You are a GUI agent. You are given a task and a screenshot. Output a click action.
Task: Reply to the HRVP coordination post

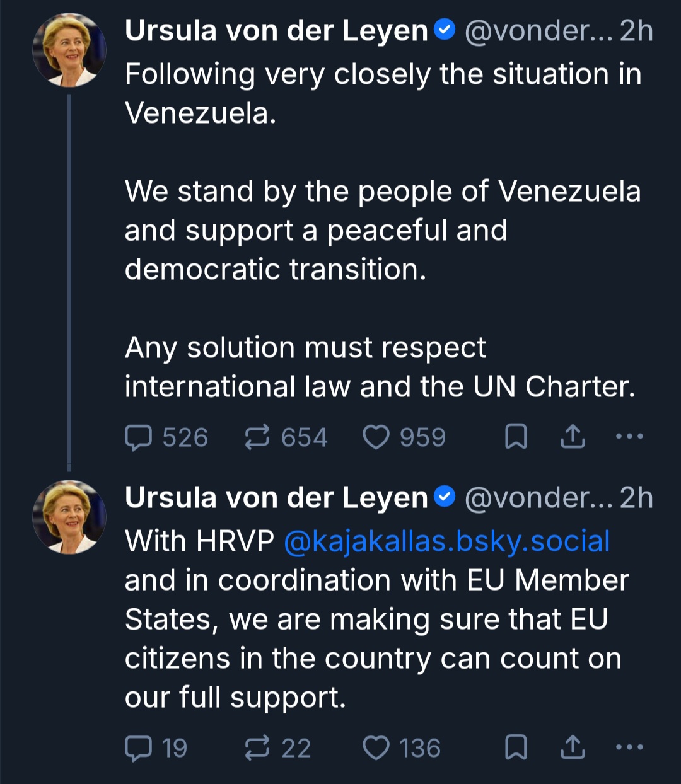[139, 748]
